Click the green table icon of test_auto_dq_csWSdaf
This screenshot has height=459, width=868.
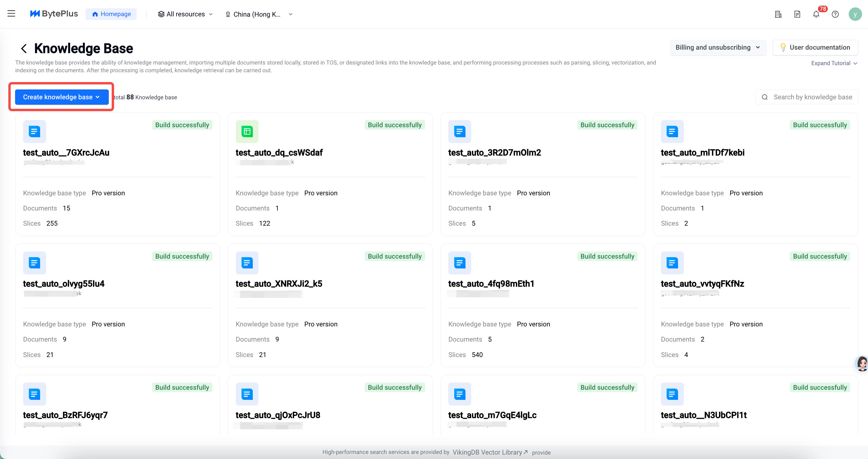(x=247, y=131)
